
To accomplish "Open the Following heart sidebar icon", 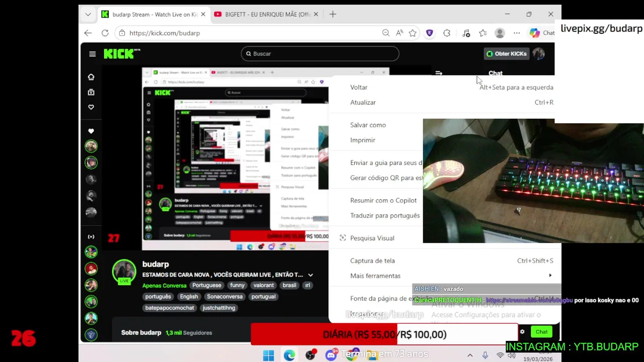I will pyautogui.click(x=91, y=107).
